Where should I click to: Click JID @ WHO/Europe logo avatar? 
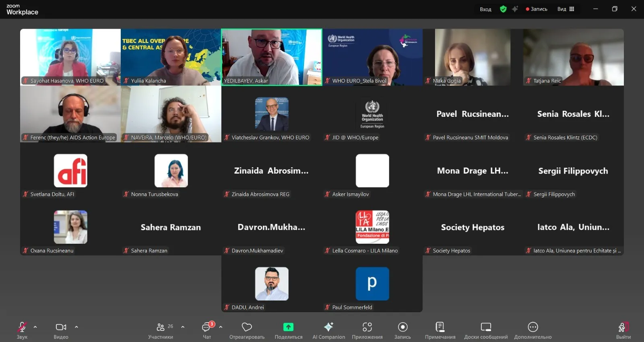372,114
